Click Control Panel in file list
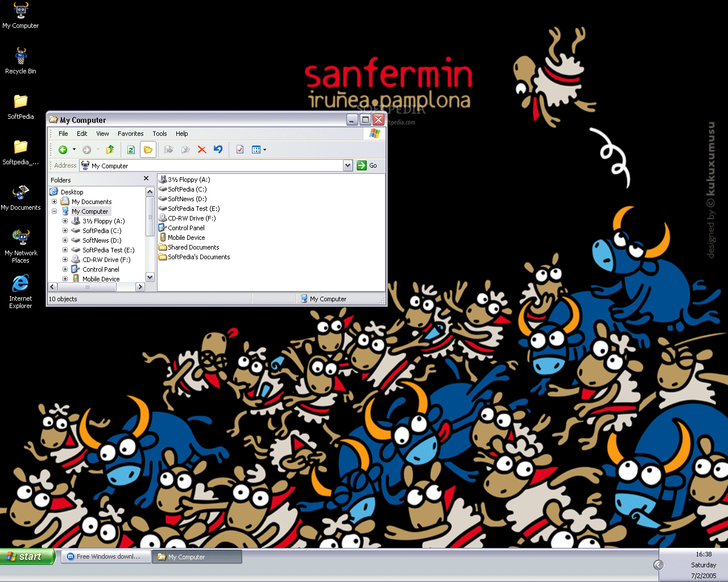Viewport: 728px width, 582px height. pyautogui.click(x=181, y=228)
